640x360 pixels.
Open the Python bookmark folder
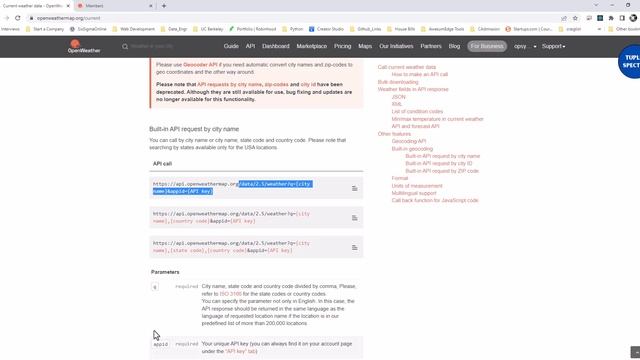pos(292,29)
